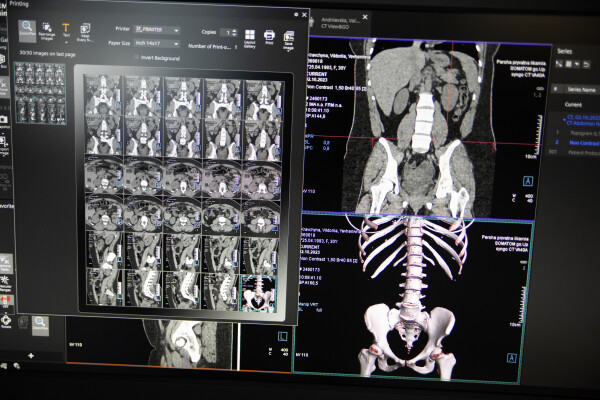
Task: Click the Keep Every N... option icon
Action: pyautogui.click(x=85, y=33)
